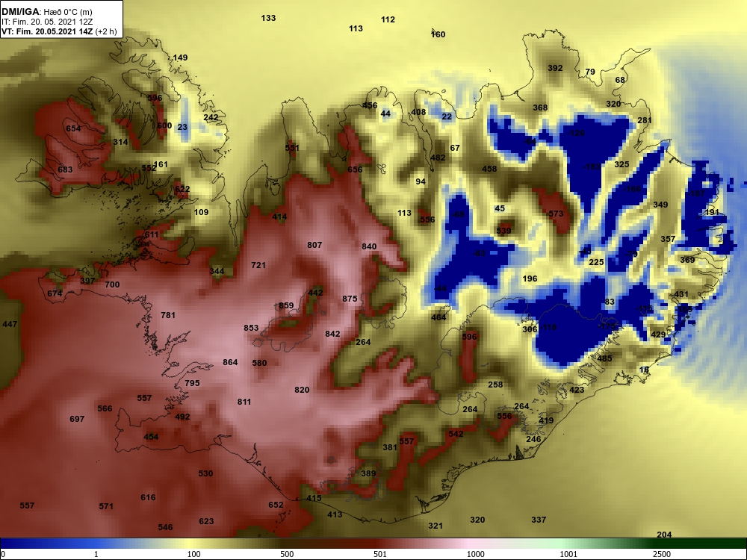
Task: Click the map value "697"
Action: click(x=77, y=419)
